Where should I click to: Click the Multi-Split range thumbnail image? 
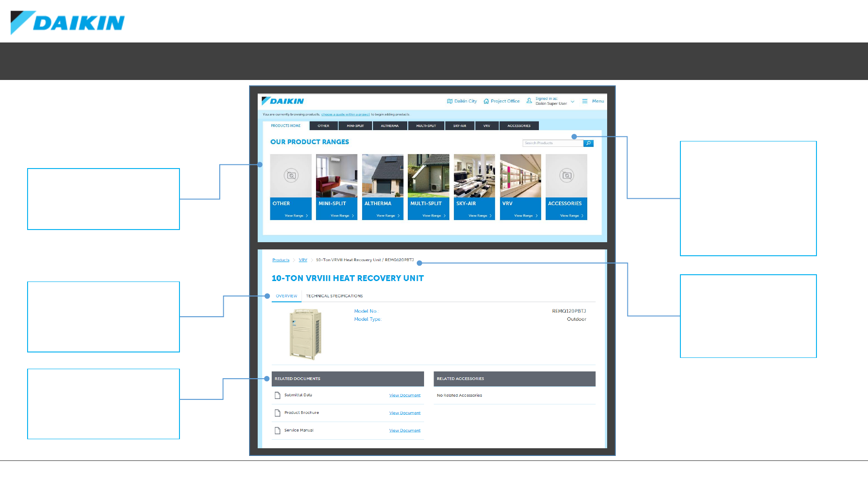[428, 176]
